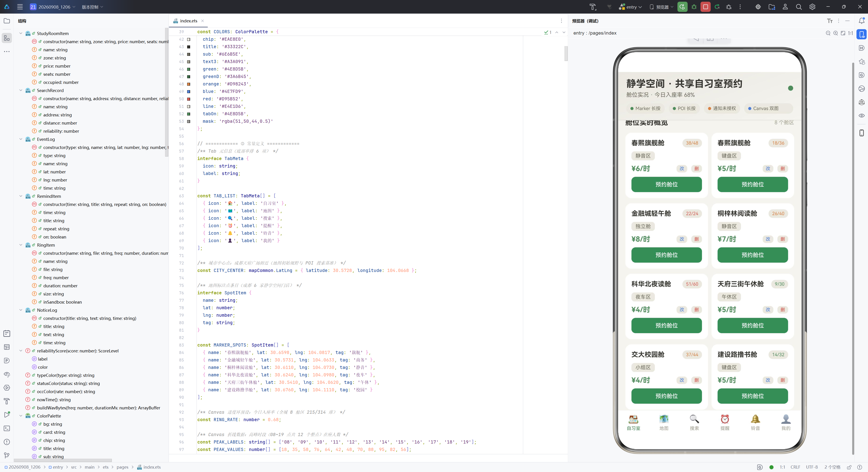868x472 pixels.
Task: Click 删 delete button on 交大校园舱
Action: 696,380
